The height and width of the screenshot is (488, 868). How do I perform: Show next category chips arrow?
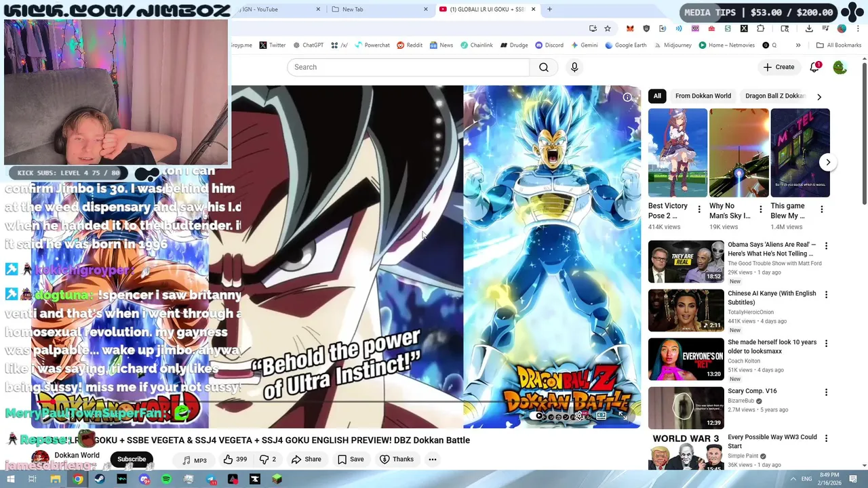coord(819,97)
